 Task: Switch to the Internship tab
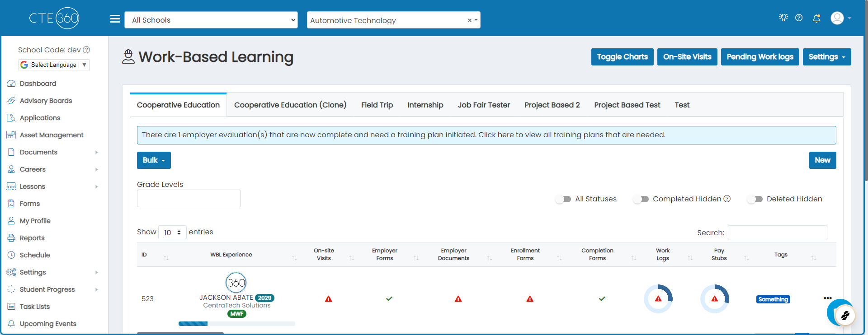(425, 105)
